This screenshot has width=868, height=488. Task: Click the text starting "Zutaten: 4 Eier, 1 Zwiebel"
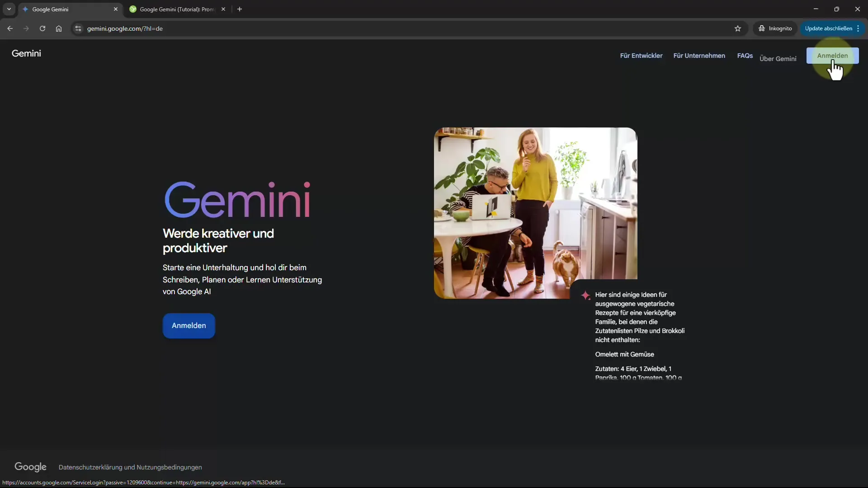tap(638, 373)
